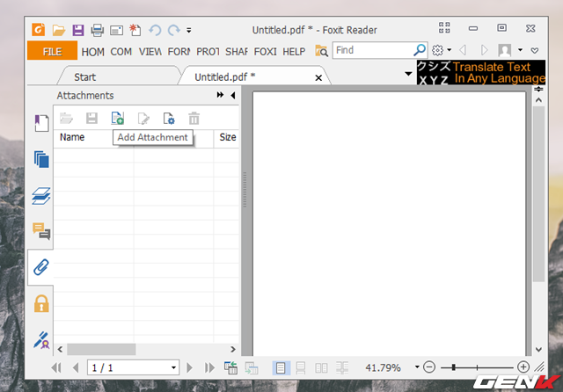Click the Foxit Reader logo icon
This screenshot has width=563, height=392.
click(x=39, y=29)
